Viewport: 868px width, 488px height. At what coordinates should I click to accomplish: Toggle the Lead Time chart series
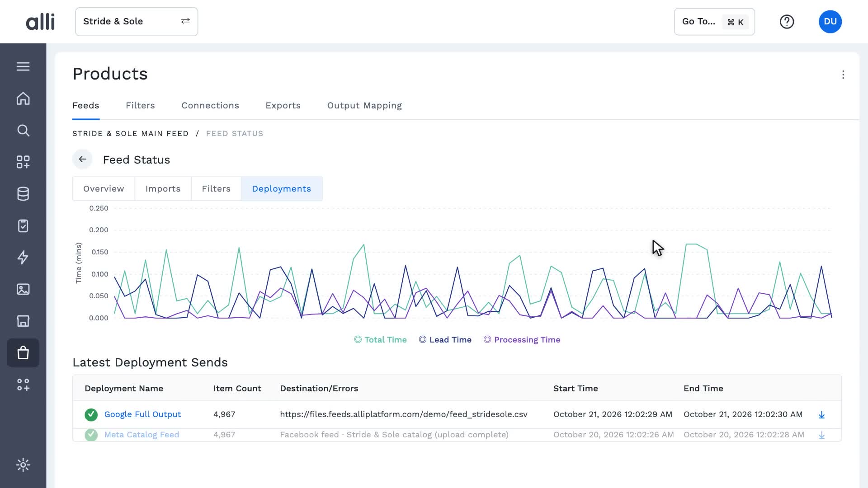point(445,340)
